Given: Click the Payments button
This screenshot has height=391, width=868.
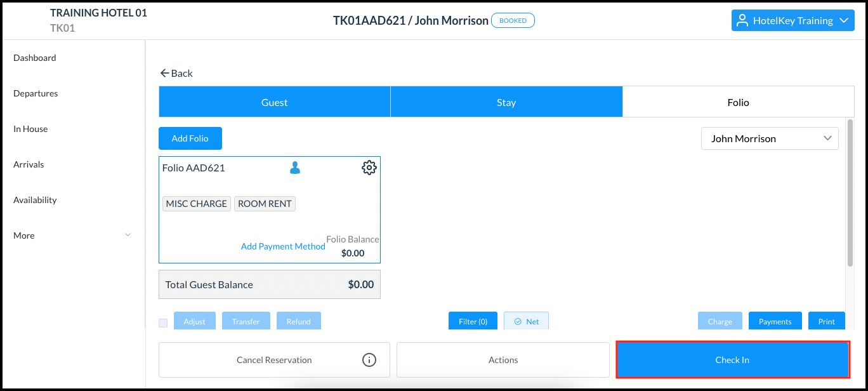Looking at the screenshot, I should tap(775, 321).
